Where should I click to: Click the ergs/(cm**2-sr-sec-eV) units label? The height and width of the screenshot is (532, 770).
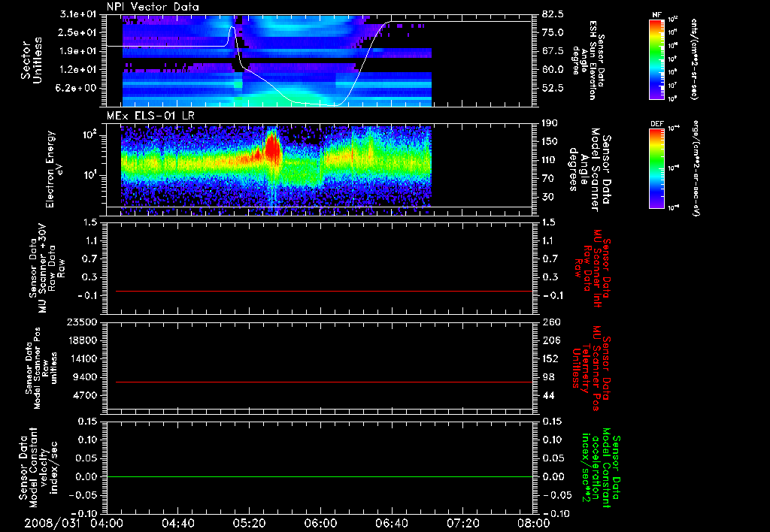[695, 168]
